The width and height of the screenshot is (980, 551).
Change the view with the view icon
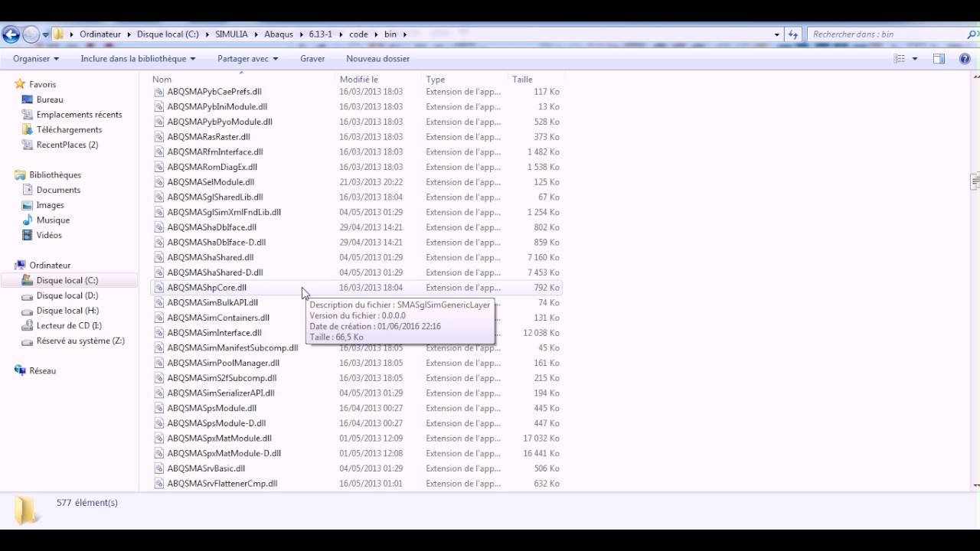pos(899,59)
